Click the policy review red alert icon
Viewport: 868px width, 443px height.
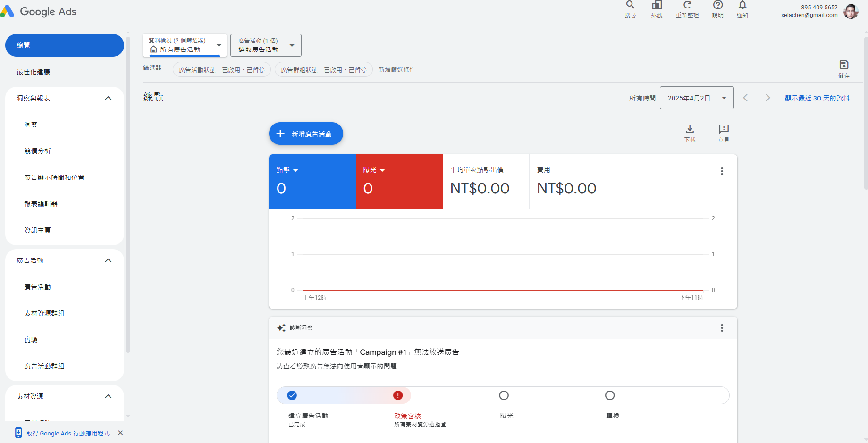(x=398, y=395)
